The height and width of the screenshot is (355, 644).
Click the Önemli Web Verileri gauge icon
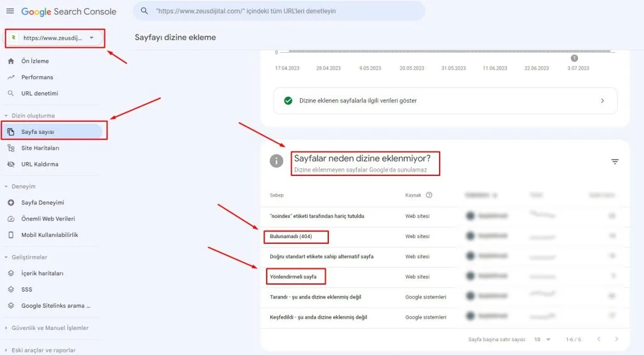tap(11, 219)
